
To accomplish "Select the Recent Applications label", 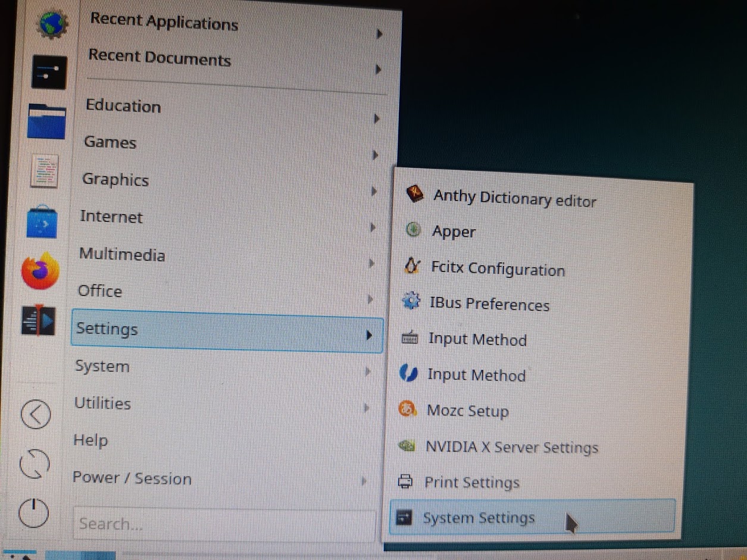I will [x=164, y=21].
